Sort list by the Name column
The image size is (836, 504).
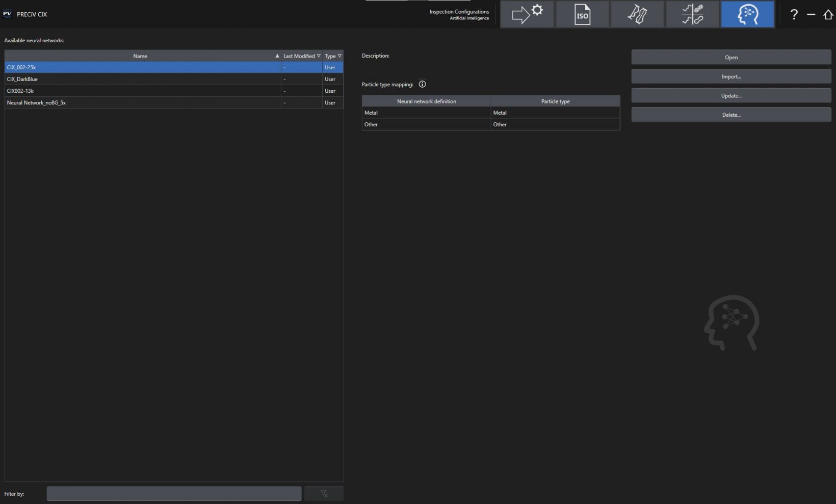point(140,56)
